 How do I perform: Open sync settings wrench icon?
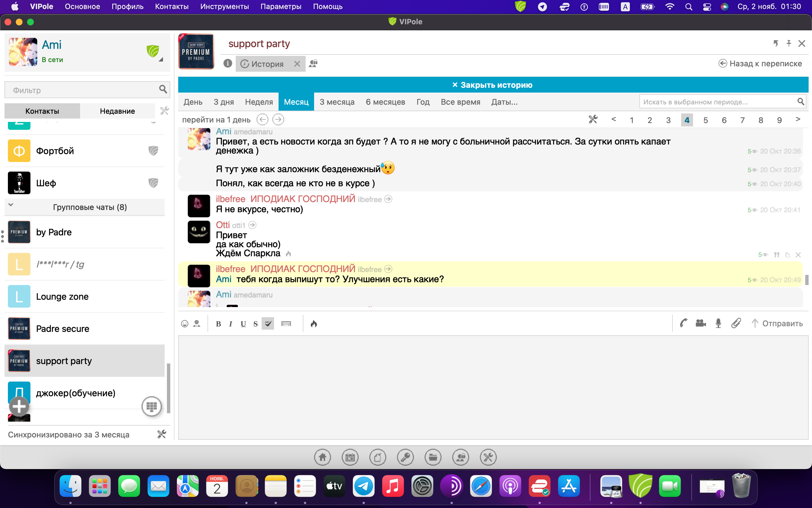162,434
